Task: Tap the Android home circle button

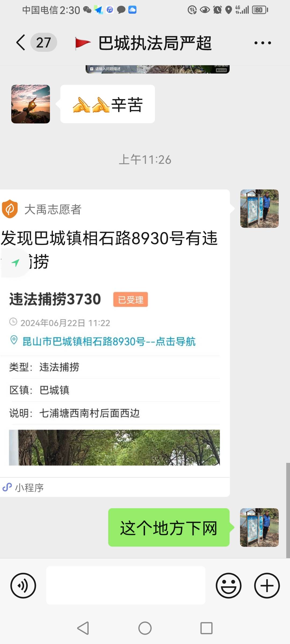Action: click(145, 628)
